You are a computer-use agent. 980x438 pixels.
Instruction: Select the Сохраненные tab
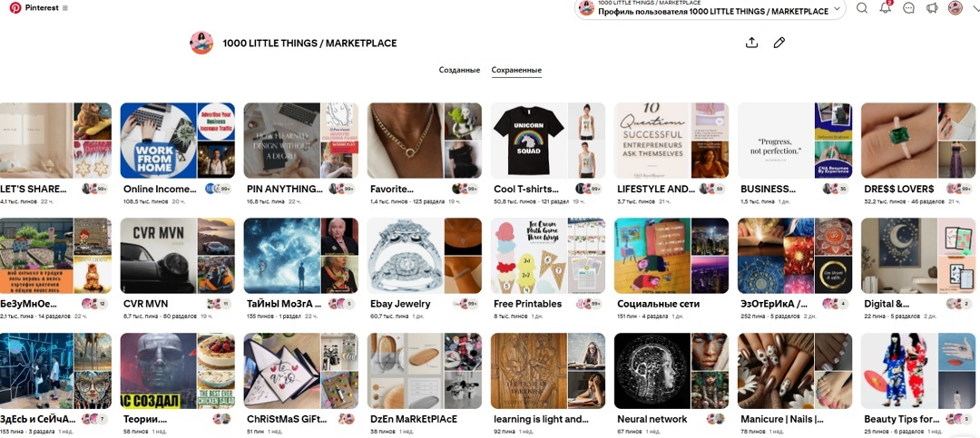click(516, 70)
